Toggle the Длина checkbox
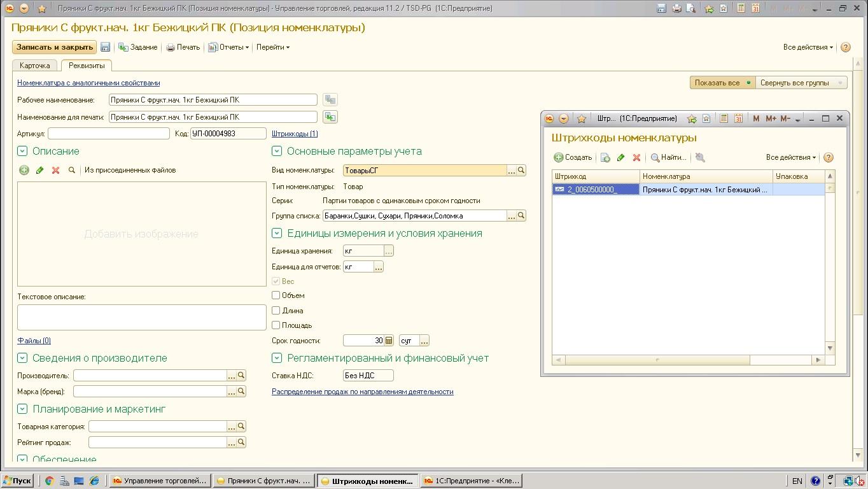Viewport: 868px width, 489px height. pos(276,310)
